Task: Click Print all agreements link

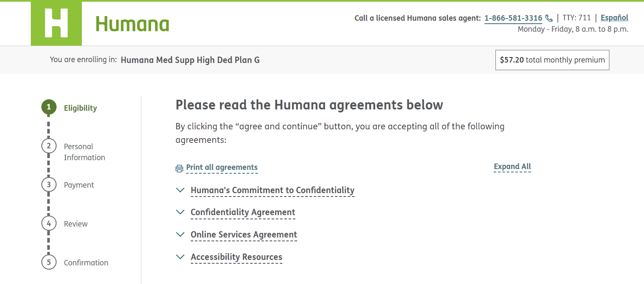Action: tap(222, 167)
